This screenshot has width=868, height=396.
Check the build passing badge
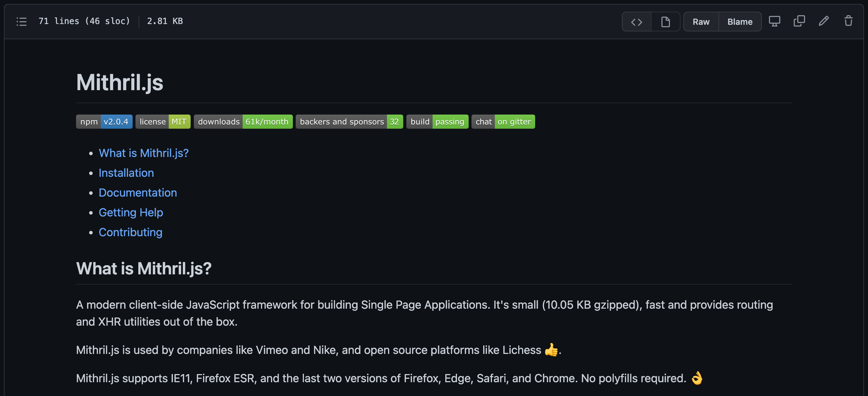[x=437, y=121]
